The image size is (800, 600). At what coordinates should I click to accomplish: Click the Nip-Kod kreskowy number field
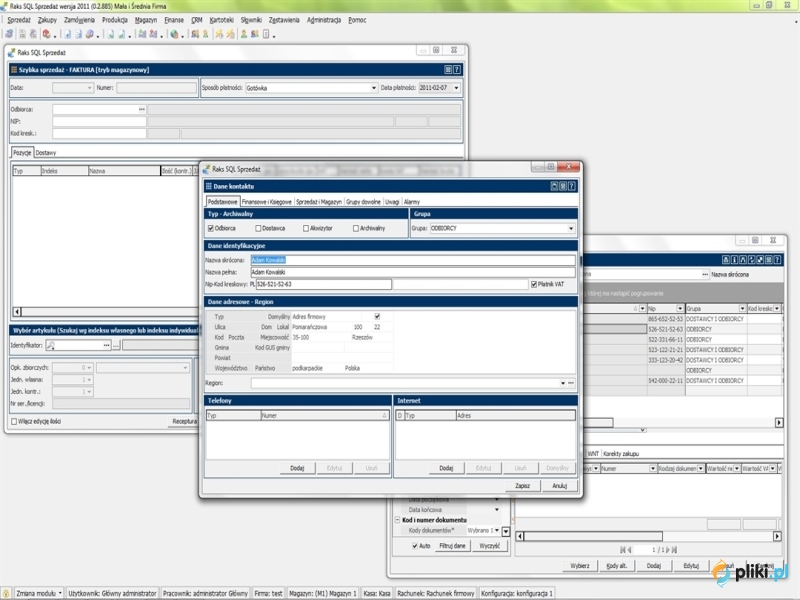pos(323,285)
